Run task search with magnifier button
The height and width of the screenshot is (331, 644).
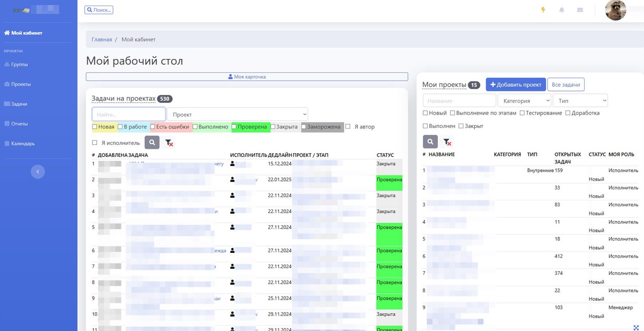click(x=152, y=143)
